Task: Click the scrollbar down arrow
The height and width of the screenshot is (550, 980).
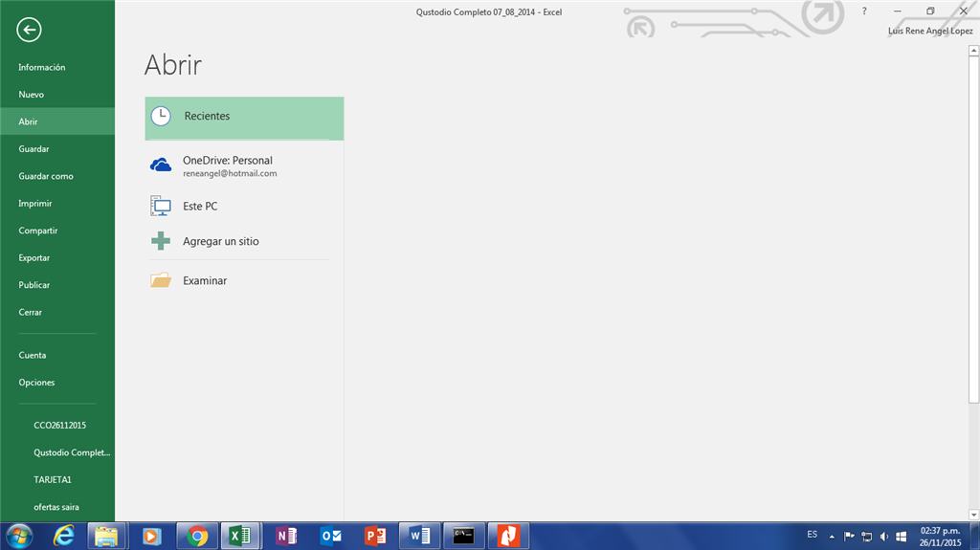Action: (973, 515)
